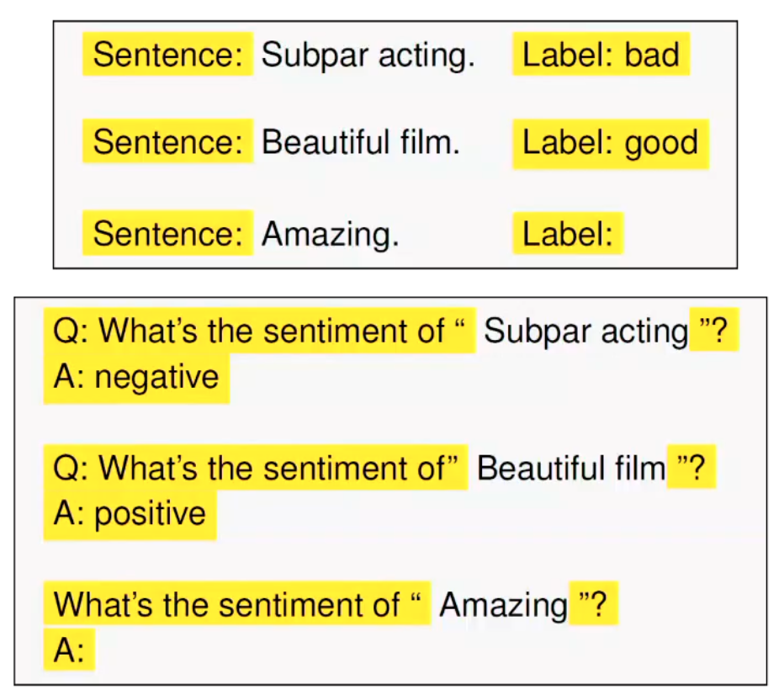Select the "A: negative" answer
The height and width of the screenshot is (695, 784).
coord(136,377)
